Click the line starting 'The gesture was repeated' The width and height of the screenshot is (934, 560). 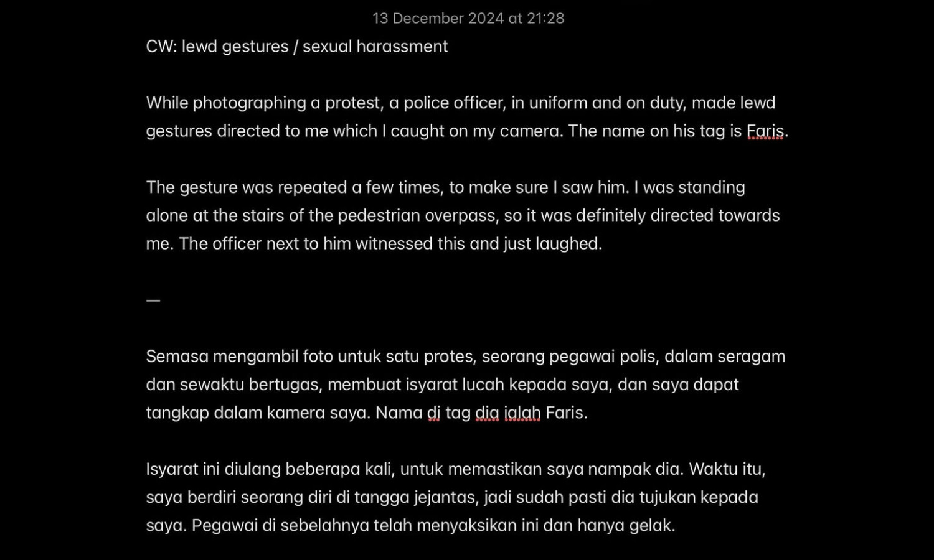(x=446, y=187)
